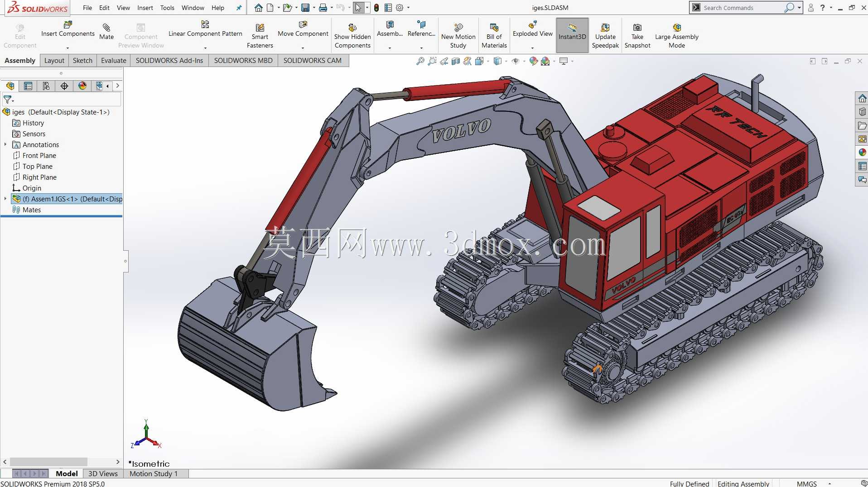Open Appearances in the task pane
The width and height of the screenshot is (868, 487).
[862, 153]
